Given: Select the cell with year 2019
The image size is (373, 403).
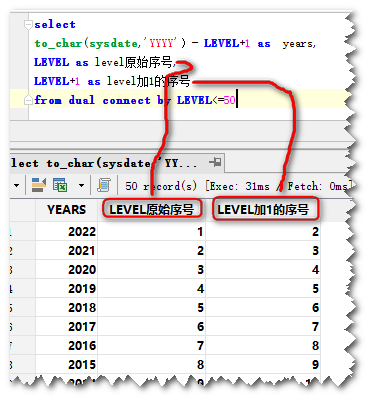Looking at the screenshot, I should pos(66,288).
